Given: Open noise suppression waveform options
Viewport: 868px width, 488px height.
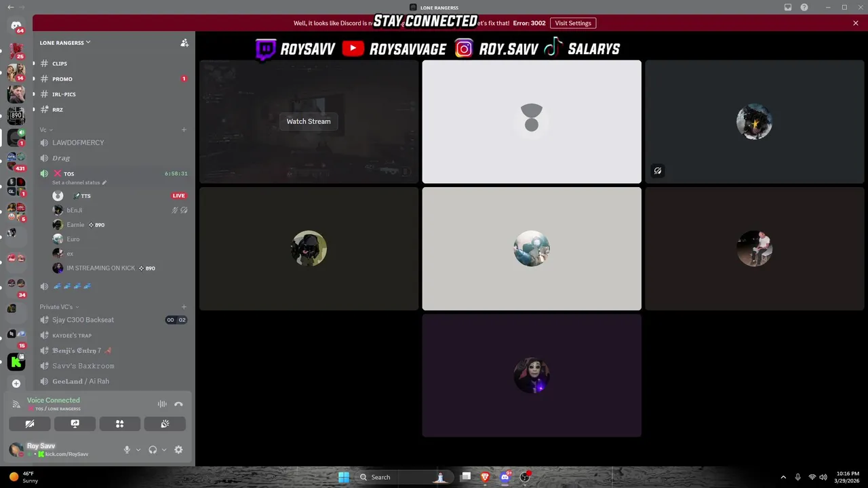Looking at the screenshot, I should coord(162,404).
